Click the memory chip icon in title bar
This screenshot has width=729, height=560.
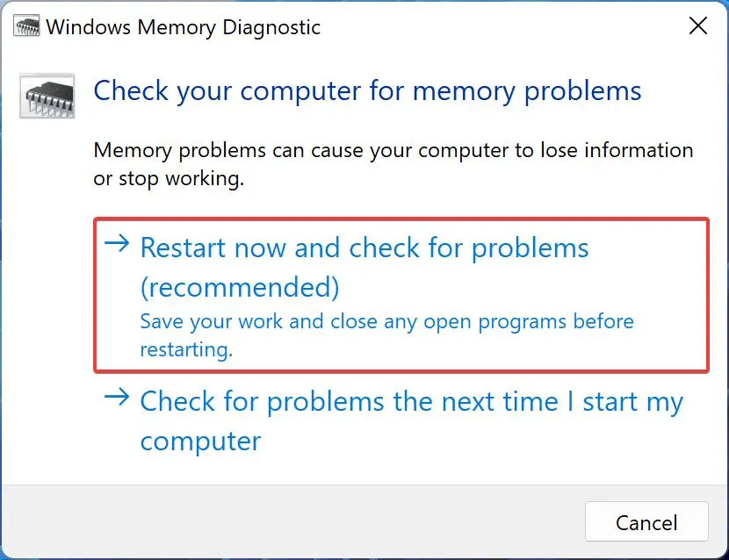click(26, 26)
